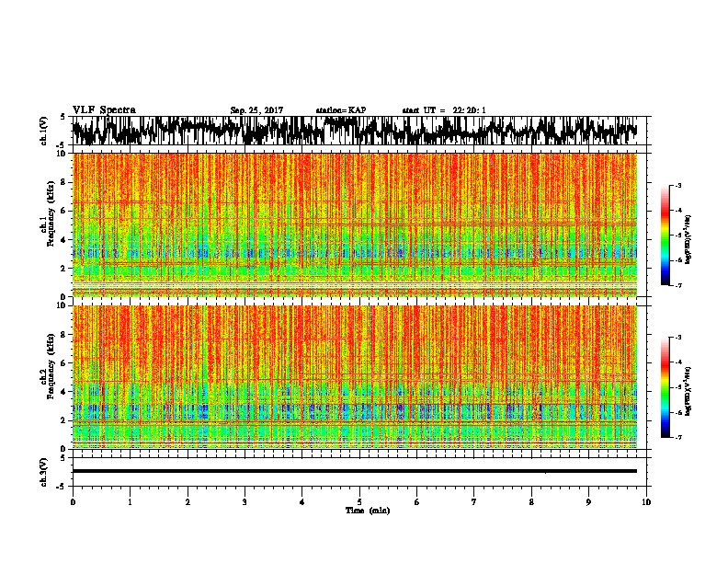728x563 pixels.
Task: Click the "-3" label on ch.2 color scale
Action: [x=678, y=338]
